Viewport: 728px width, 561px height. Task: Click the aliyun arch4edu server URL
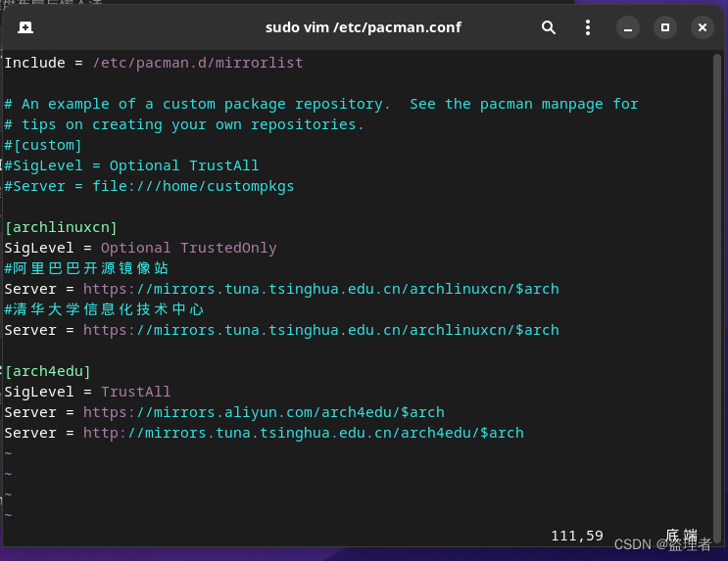[x=264, y=412]
